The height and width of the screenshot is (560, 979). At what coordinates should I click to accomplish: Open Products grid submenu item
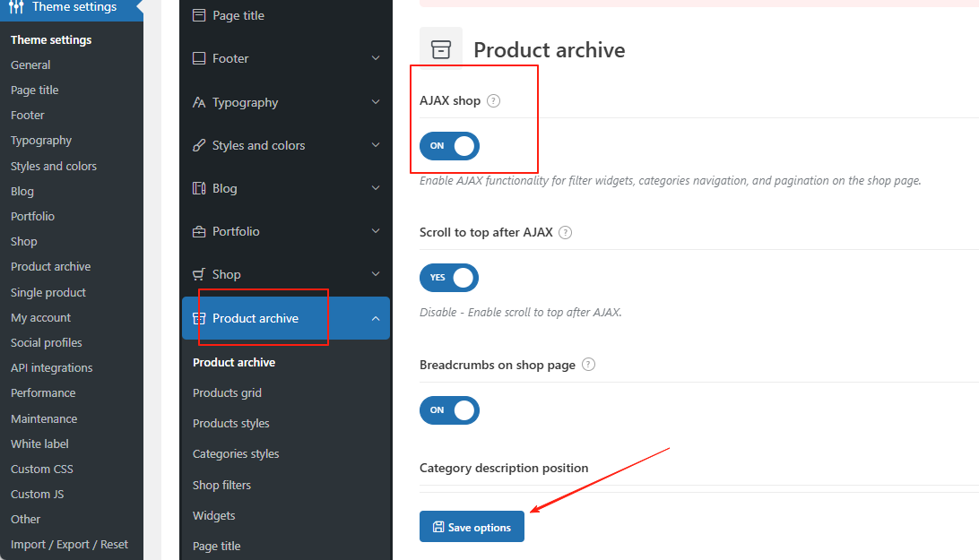(227, 392)
